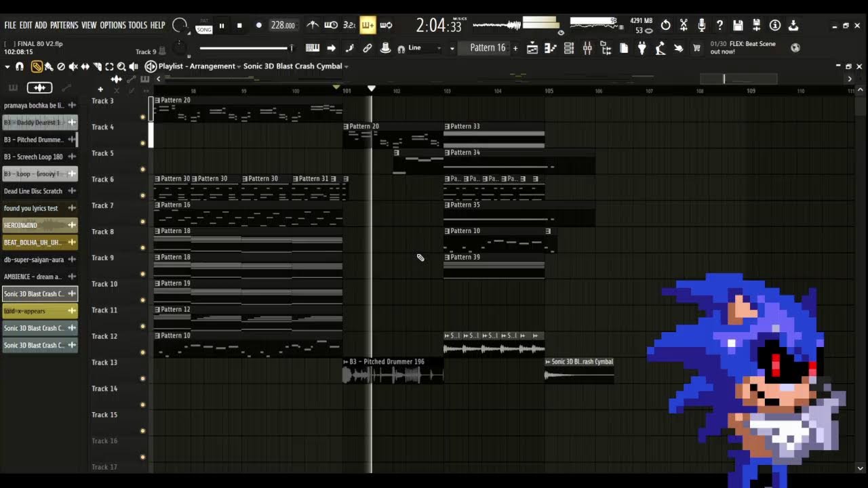Click the save project floppy icon
Image resolution: width=868 pixels, height=488 pixels.
tap(738, 25)
